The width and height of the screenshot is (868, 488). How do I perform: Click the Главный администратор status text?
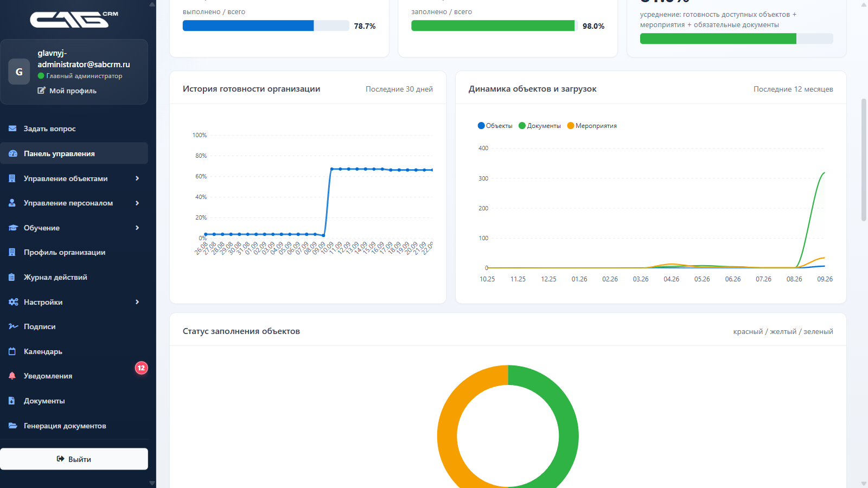(x=84, y=76)
